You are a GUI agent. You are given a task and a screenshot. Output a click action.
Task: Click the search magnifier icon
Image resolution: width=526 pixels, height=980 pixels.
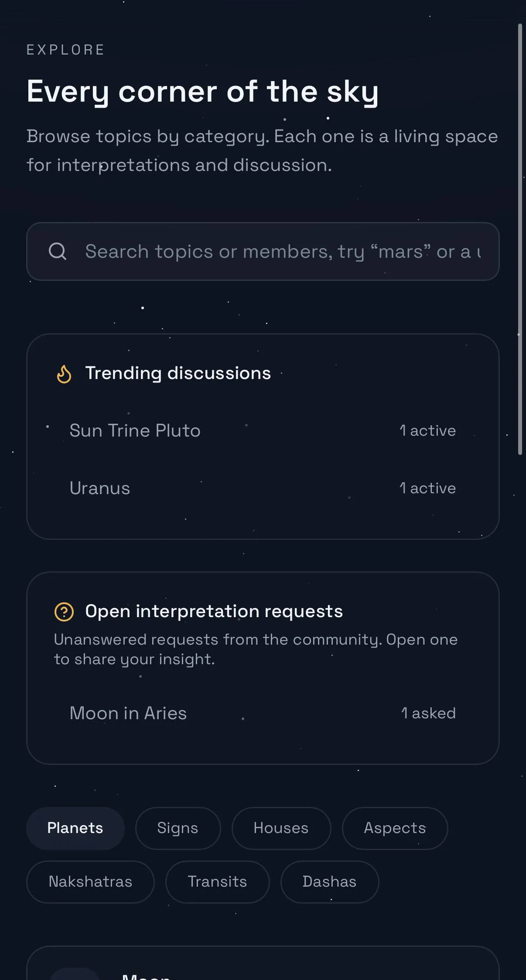[58, 252]
